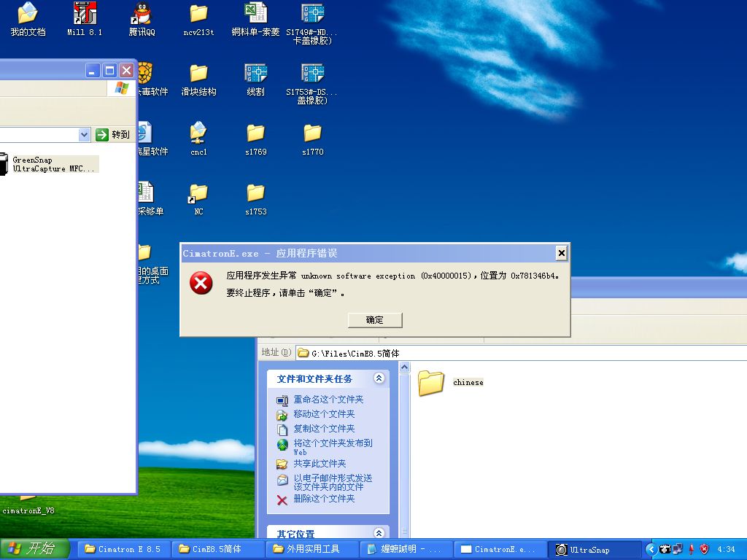
Task: Open the 采购单 spreadsheet desktop icon
Action: pos(149,199)
